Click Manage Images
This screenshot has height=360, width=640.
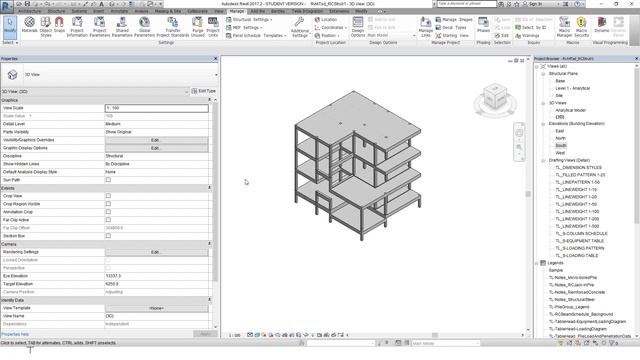[453, 20]
